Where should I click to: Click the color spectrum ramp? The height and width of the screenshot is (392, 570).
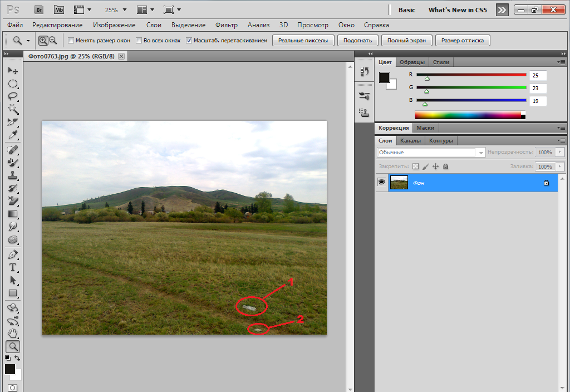[x=470, y=115]
